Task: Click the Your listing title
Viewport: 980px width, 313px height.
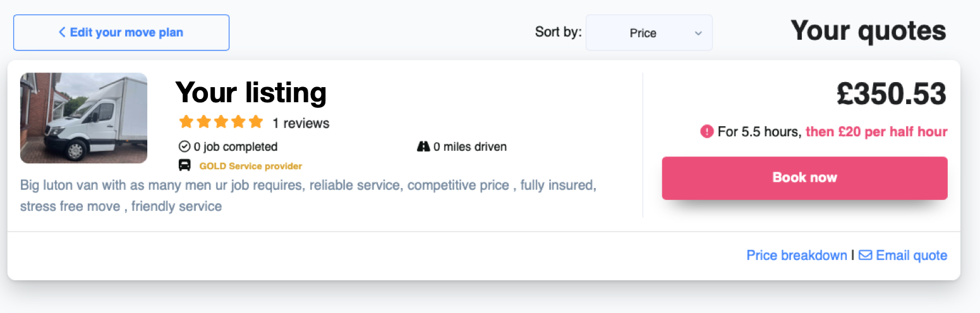Action: (x=251, y=93)
